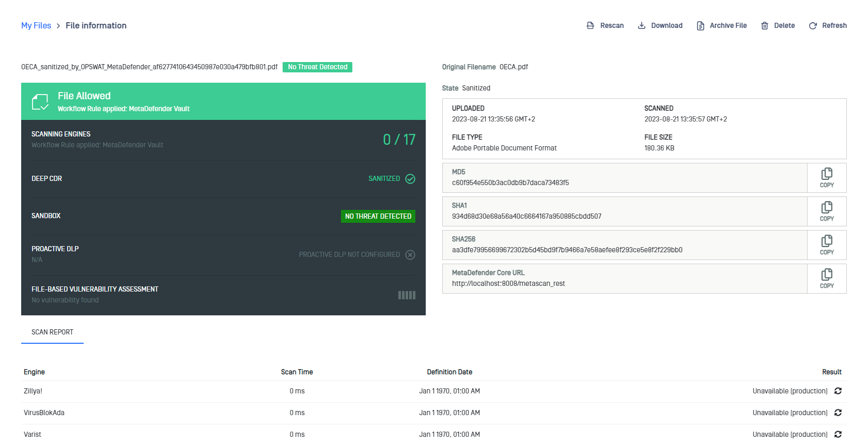Viewport: 868px width, 442px height.
Task: Click the No Threat Detected badge beside filename
Action: [x=317, y=67]
